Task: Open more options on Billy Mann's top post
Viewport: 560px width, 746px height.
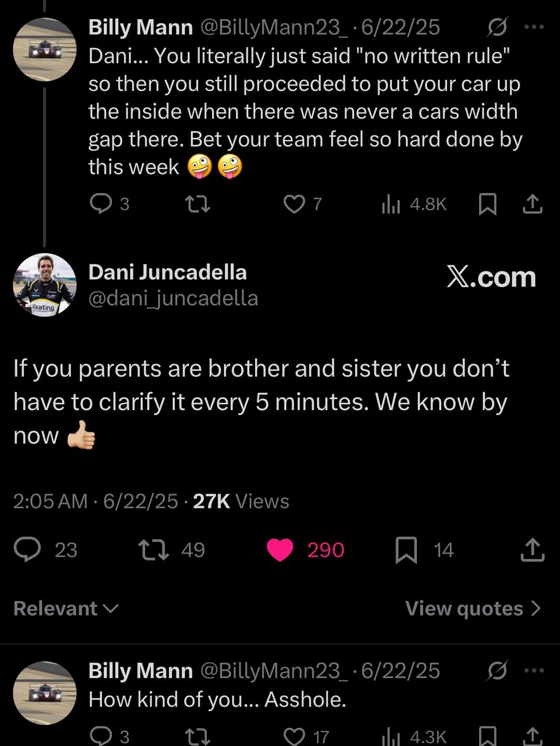Action: [534, 27]
